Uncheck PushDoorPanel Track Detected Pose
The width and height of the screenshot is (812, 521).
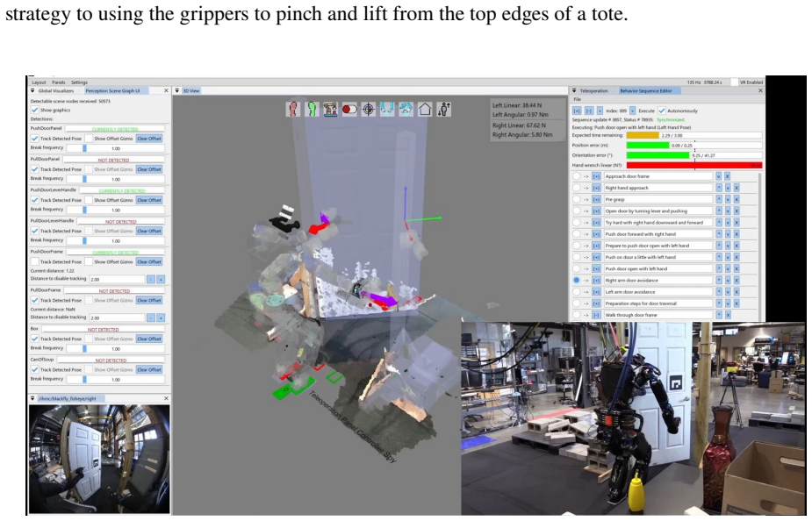tap(35, 139)
